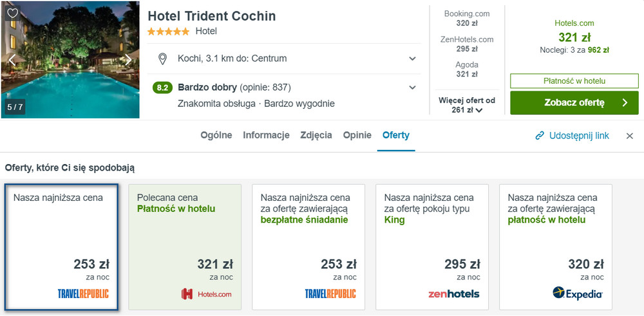Viewport: 644px width, 316px height.
Task: Select the Opinie tab
Action: [357, 135]
